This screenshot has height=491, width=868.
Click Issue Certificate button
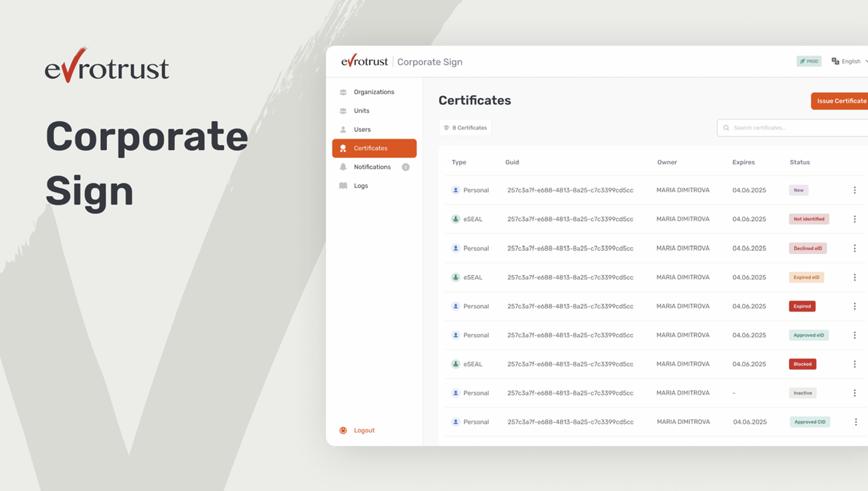(x=840, y=101)
